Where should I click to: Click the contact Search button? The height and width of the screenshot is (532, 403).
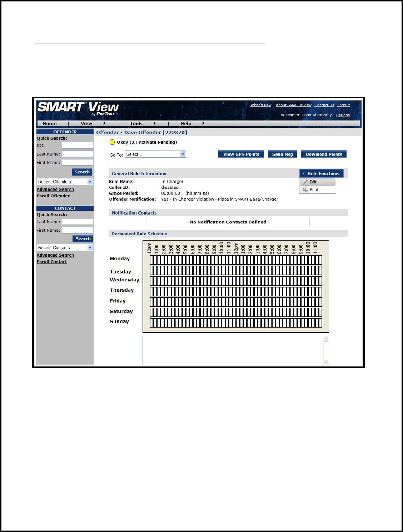coord(83,239)
